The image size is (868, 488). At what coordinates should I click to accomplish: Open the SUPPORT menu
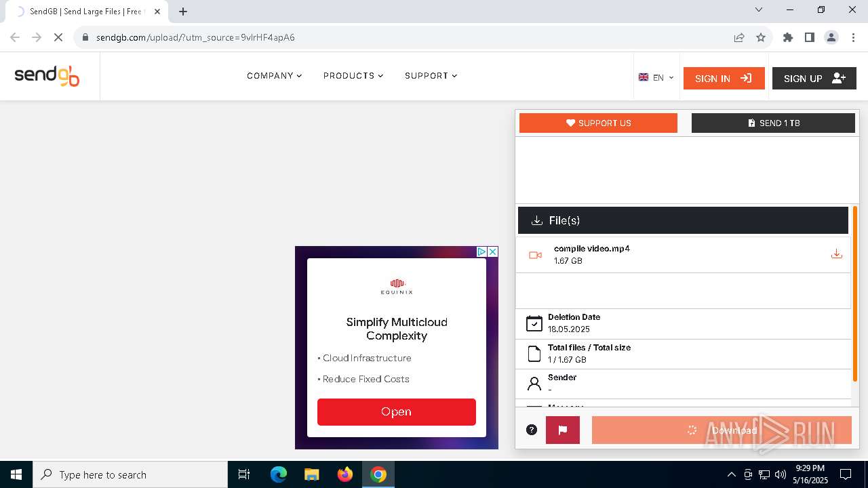431,76
